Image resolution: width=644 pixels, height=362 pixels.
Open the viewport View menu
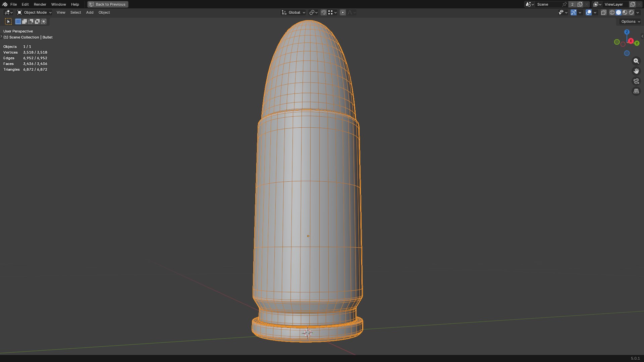[61, 12]
